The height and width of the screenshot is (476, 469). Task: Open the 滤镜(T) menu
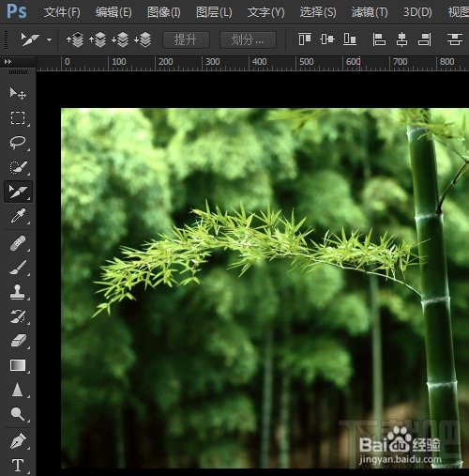370,12
